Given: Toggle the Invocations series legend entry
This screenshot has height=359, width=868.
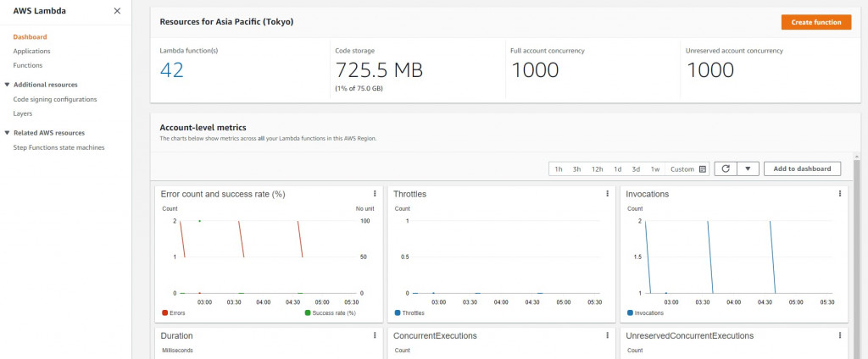Looking at the screenshot, I should (x=644, y=312).
